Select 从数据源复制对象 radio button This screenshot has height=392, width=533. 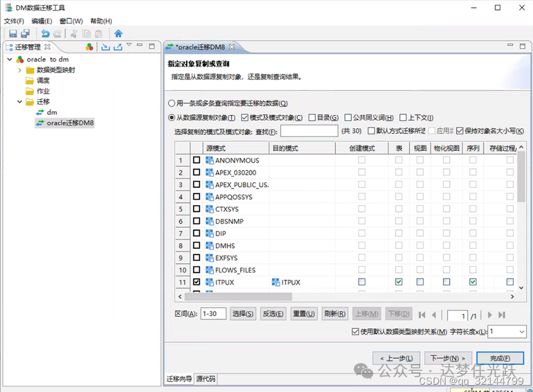point(172,118)
